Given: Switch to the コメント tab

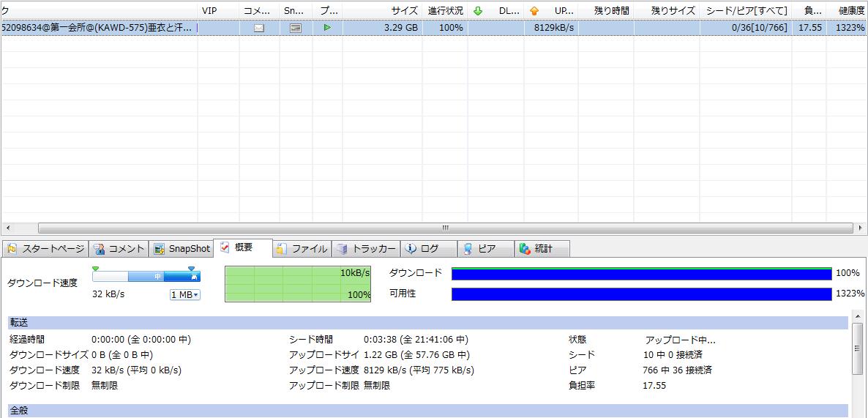Looking at the screenshot, I should click(x=119, y=249).
